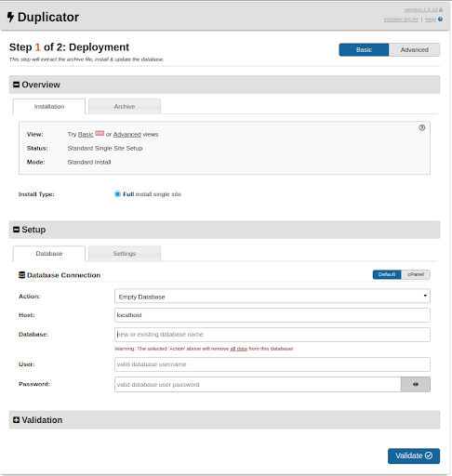Select cPanel database connection mode

(416, 274)
